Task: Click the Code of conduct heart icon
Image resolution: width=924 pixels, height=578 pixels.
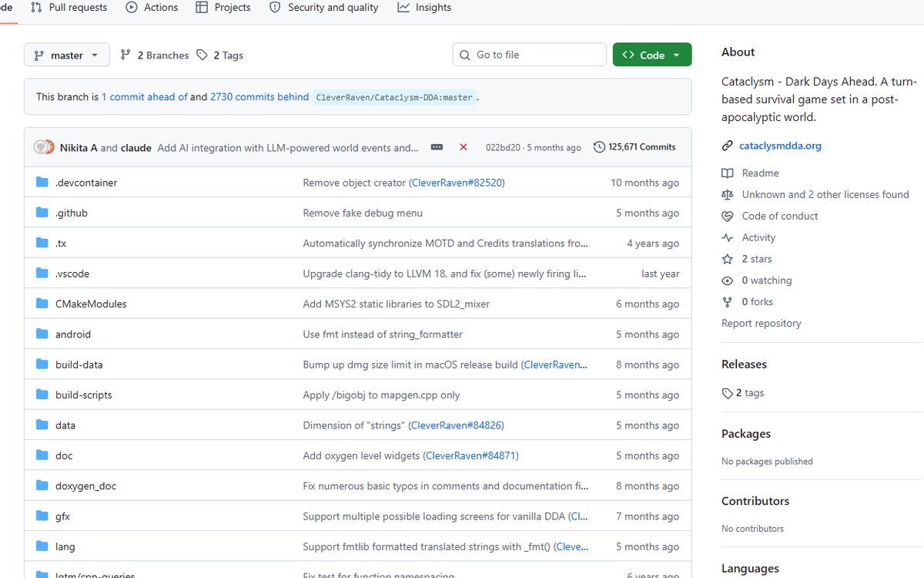Action: pos(727,217)
